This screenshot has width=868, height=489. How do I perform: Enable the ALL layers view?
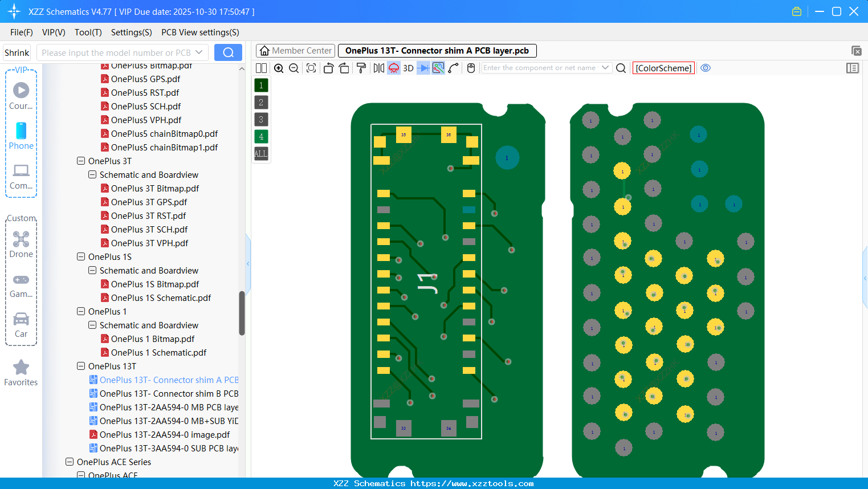[260, 153]
